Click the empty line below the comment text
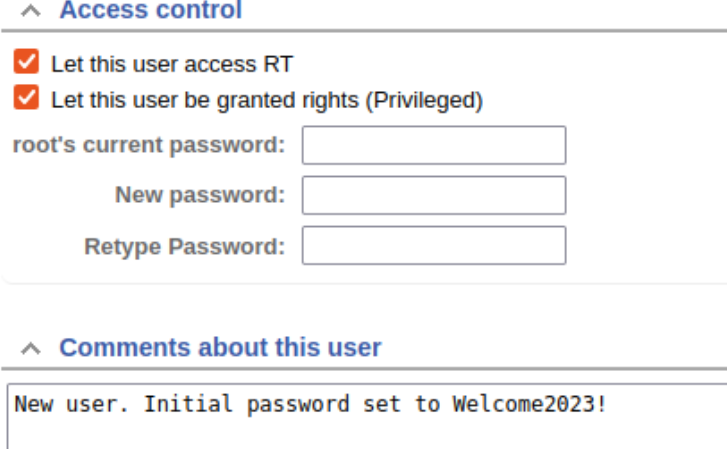This screenshot has height=449, width=727. click(367, 434)
